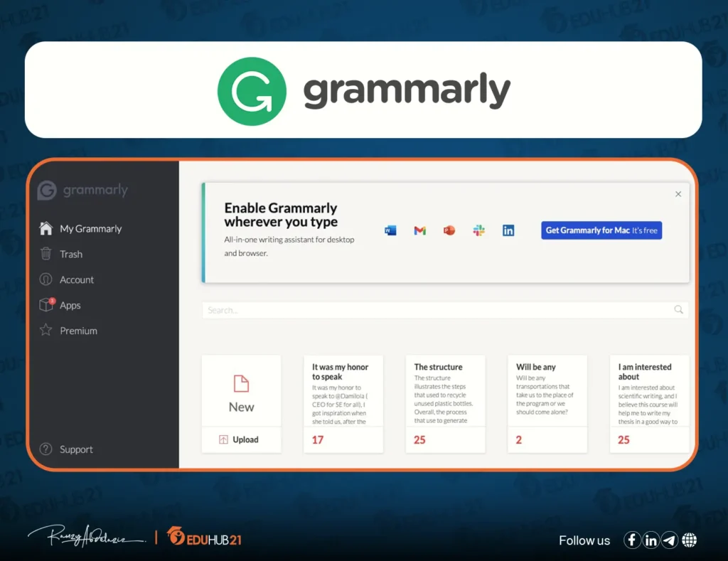Open the Facebook icon in footer
The height and width of the screenshot is (561, 728).
[x=632, y=540]
